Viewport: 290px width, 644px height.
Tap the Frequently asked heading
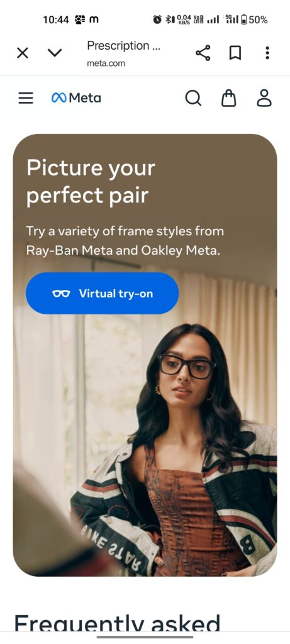coord(117,623)
